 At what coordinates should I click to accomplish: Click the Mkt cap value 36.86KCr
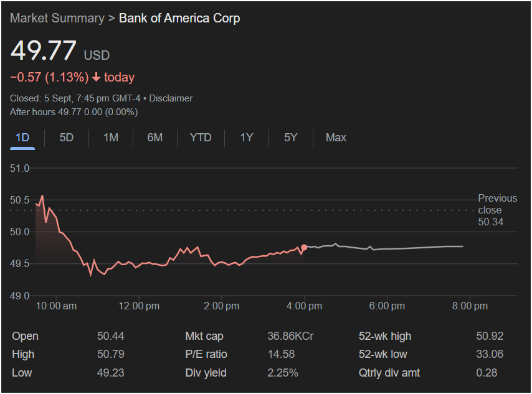[x=290, y=336]
